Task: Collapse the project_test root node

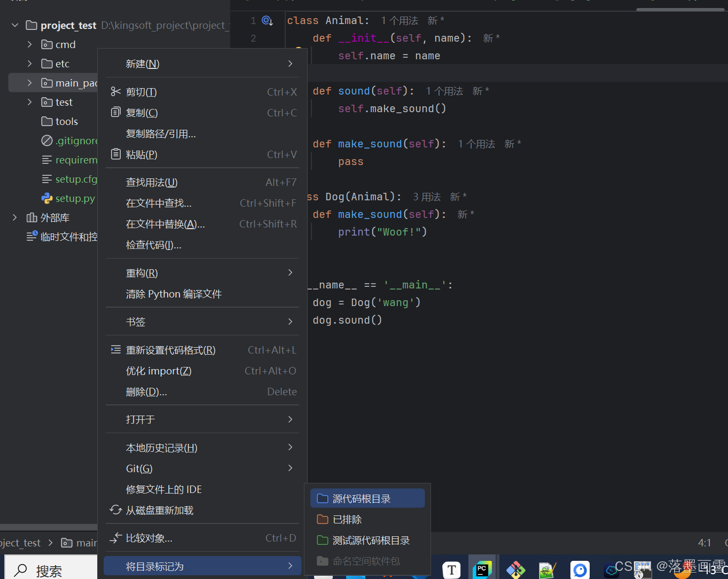Action: pyautogui.click(x=15, y=25)
